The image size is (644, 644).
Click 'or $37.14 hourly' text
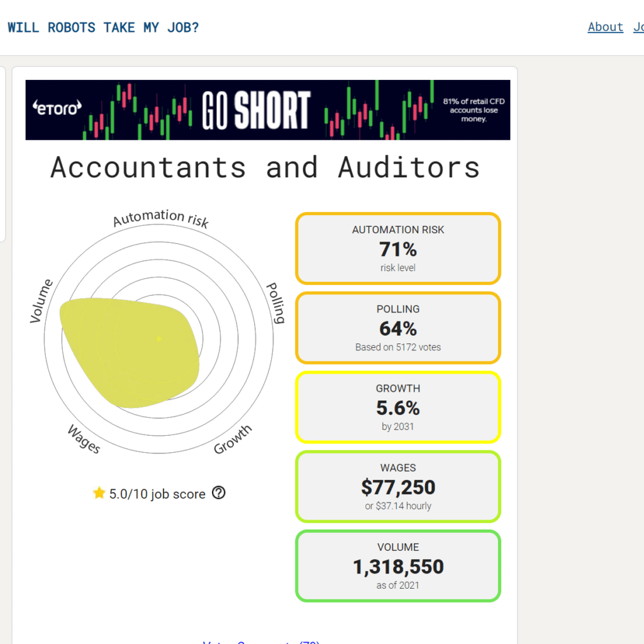pos(398,506)
